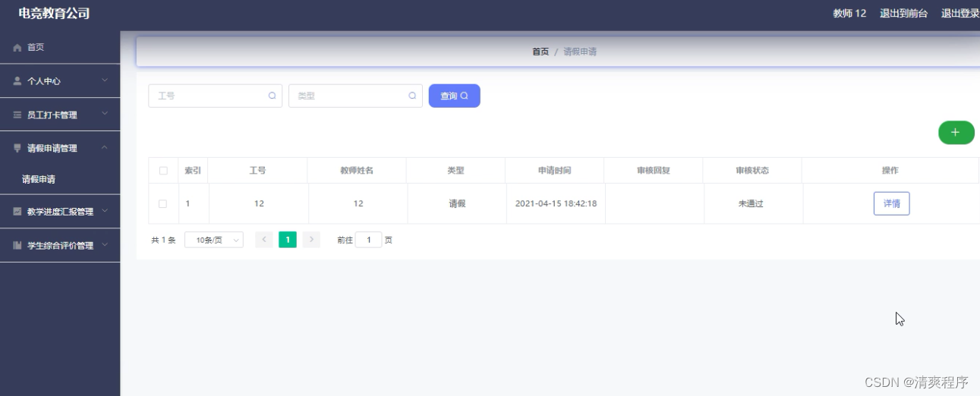Viewport: 980px width, 396px height.
Task: Click the 审核回复 column header
Action: coord(654,171)
